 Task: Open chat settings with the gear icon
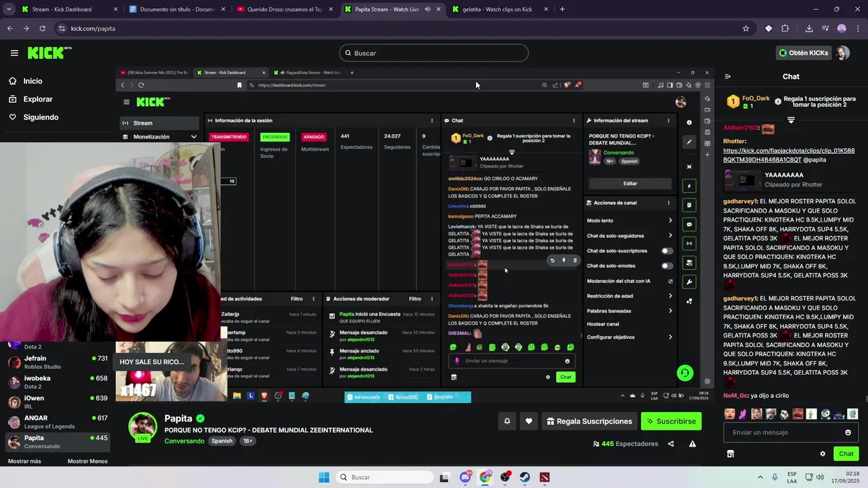[823, 454]
